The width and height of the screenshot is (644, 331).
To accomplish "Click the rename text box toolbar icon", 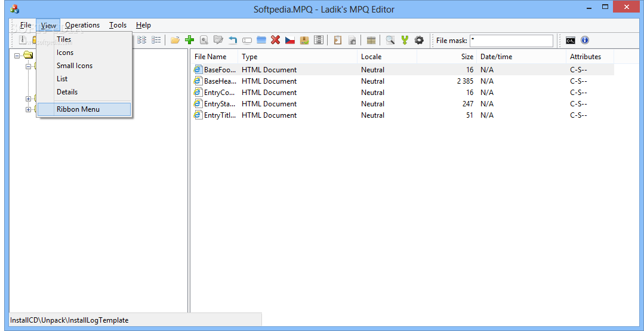I will (247, 40).
